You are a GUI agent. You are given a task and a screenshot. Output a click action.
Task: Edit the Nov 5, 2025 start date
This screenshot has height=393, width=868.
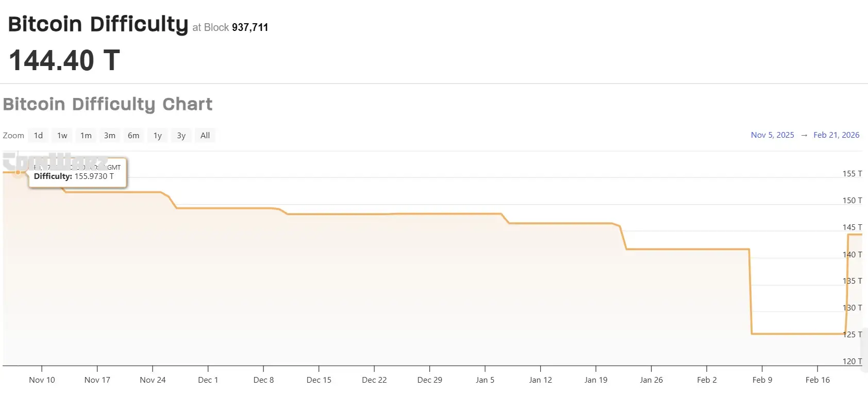(x=772, y=135)
